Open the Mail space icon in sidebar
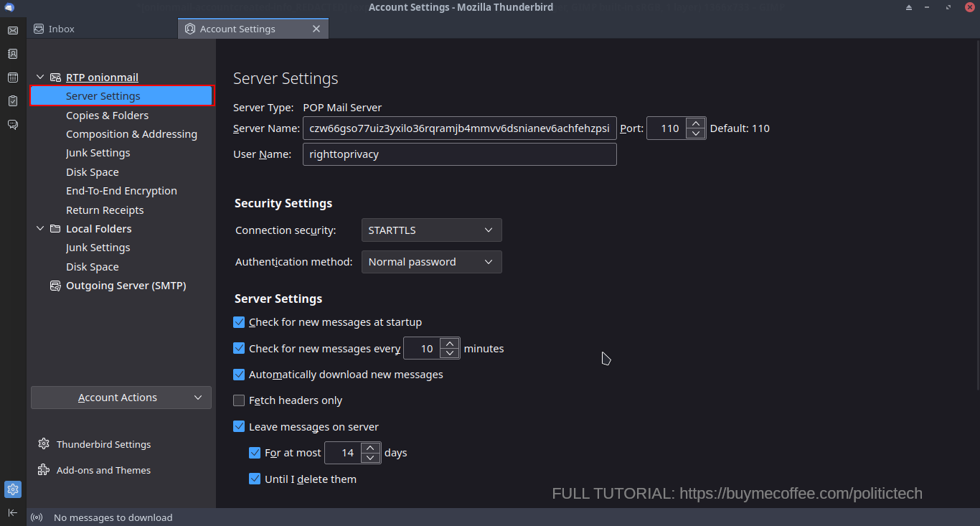The height and width of the screenshot is (526, 980). pos(13,30)
